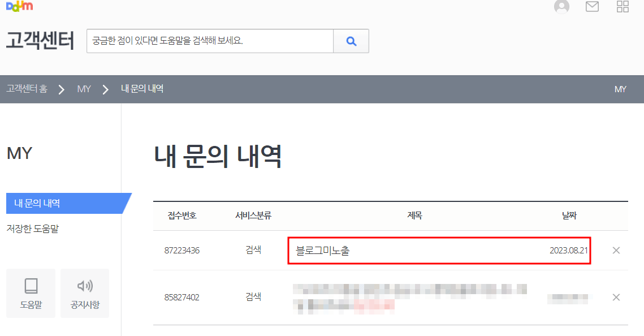Screen dimensions: 644x336
Task: Click the MY label on the gray bar
Action: pos(620,89)
